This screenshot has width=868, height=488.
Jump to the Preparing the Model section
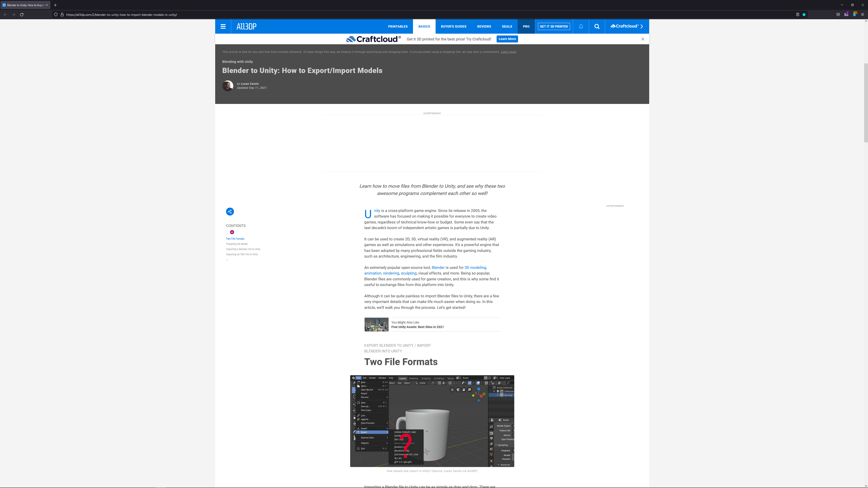coord(236,244)
